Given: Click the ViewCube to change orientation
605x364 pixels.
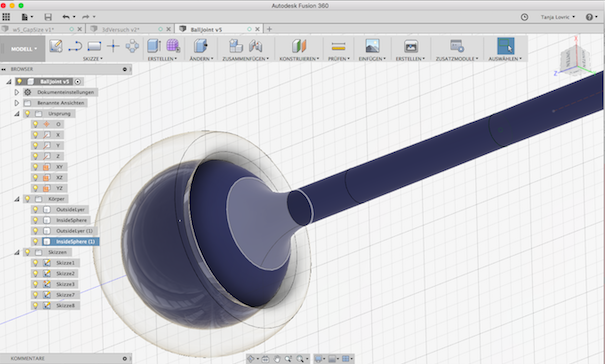Looking at the screenshot, I should coord(575,59).
